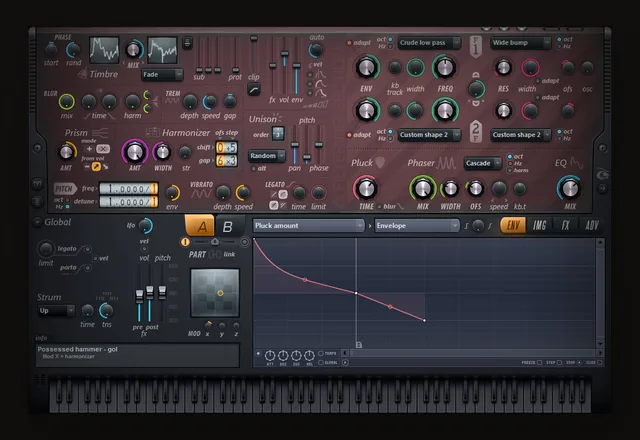
Task: Click the Harmonizer gap value box
Action: [x=226, y=161]
